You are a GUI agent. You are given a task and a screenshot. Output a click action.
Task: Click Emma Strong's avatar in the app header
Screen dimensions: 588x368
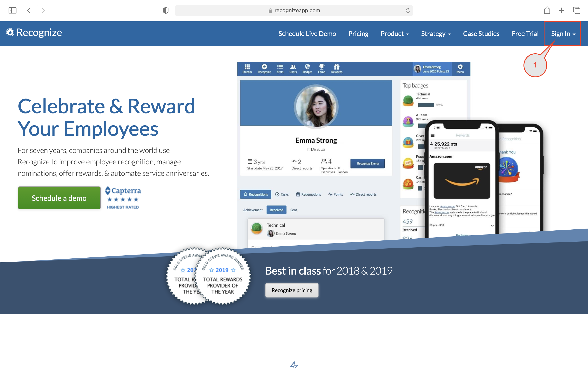418,69
